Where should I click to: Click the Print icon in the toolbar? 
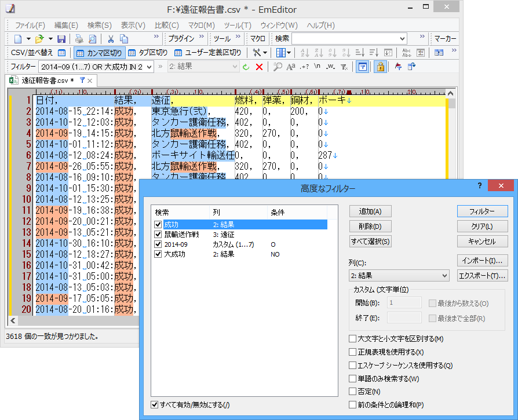79,39
